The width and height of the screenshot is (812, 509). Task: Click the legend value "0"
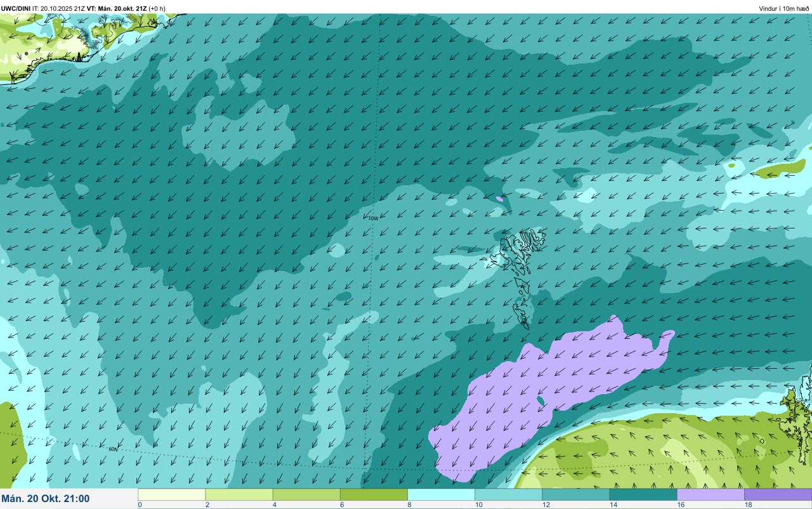[140, 505]
